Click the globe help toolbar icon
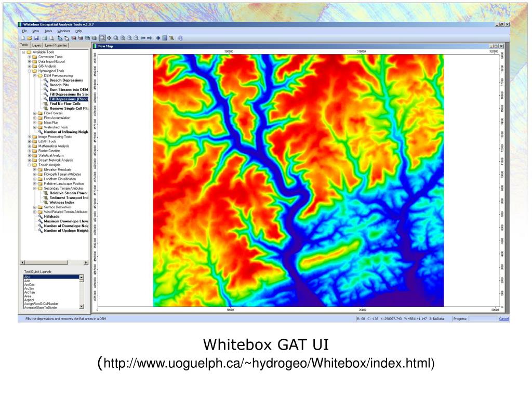The width and height of the screenshot is (532, 399). (180, 38)
